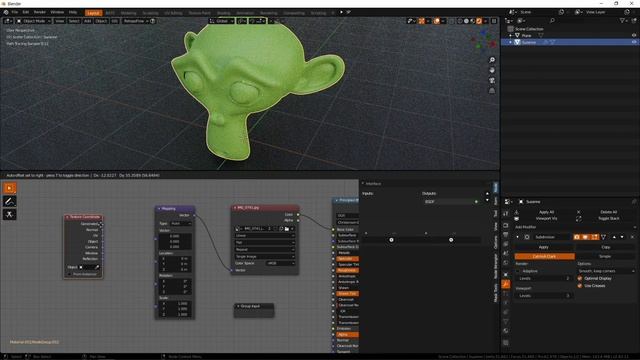The width and height of the screenshot is (640, 360).
Task: Open the Object properties tab icon
Action: (x=506, y=274)
